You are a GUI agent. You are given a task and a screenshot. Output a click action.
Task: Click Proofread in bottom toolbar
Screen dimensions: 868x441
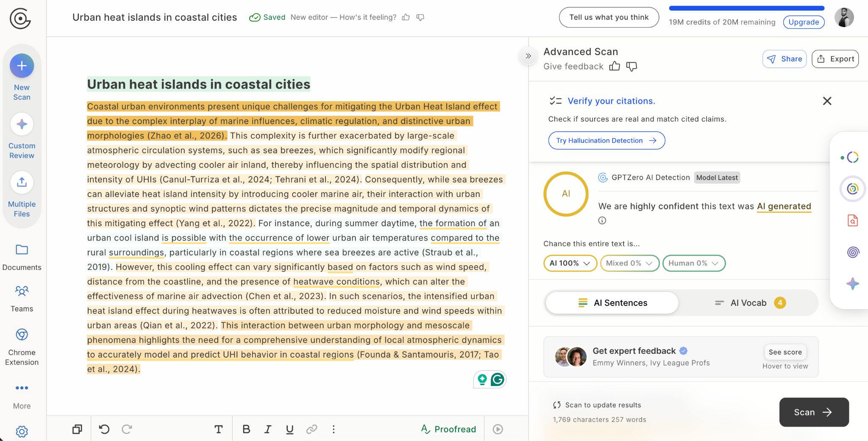coord(449,429)
